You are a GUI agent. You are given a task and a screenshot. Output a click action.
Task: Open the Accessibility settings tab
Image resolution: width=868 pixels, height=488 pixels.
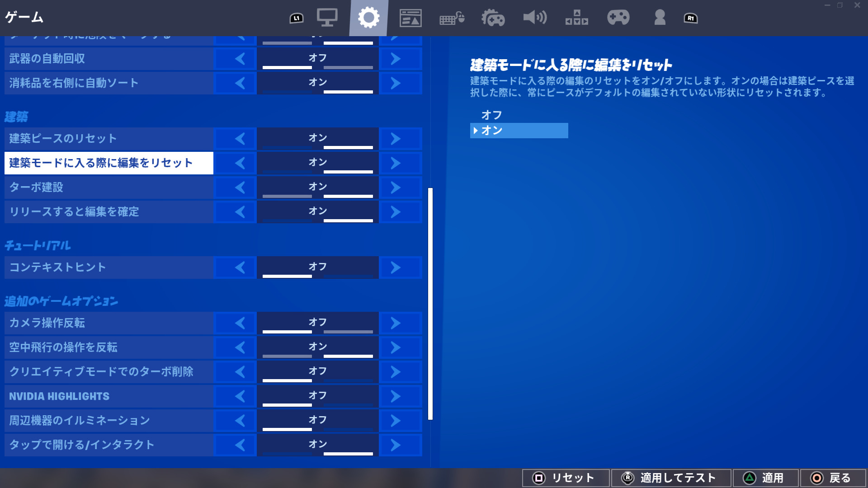coord(576,18)
